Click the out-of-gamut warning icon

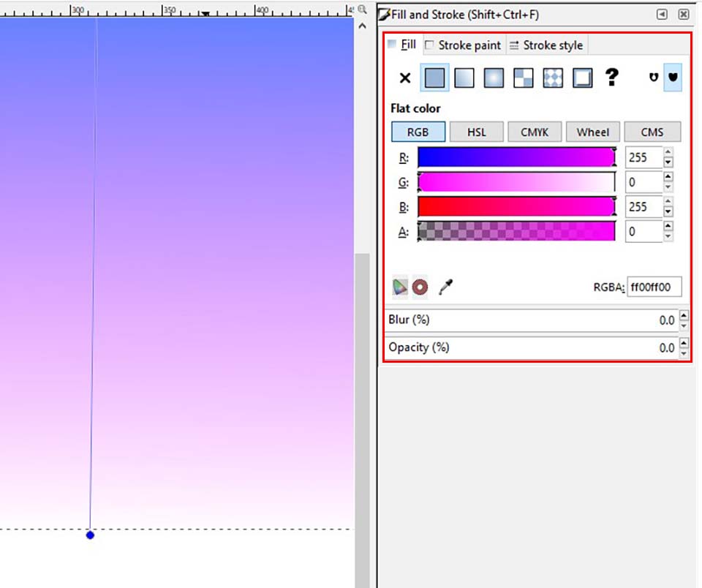420,287
